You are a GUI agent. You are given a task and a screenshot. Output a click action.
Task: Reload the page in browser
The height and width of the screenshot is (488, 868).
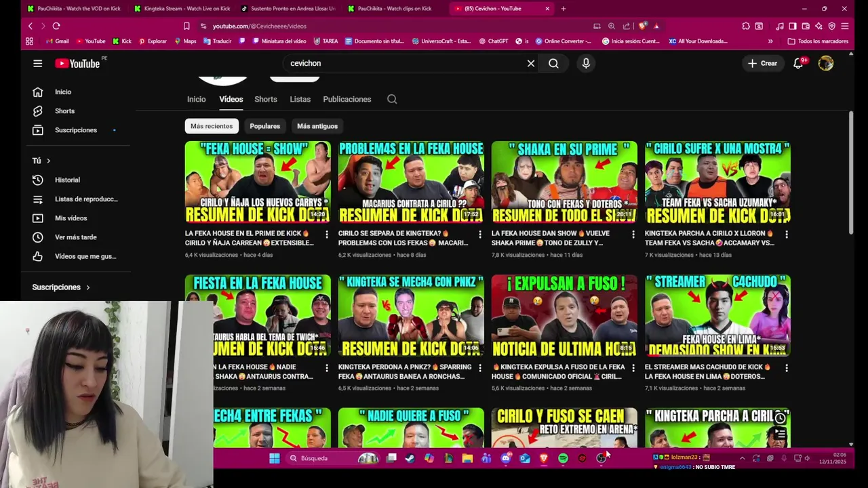(x=56, y=26)
